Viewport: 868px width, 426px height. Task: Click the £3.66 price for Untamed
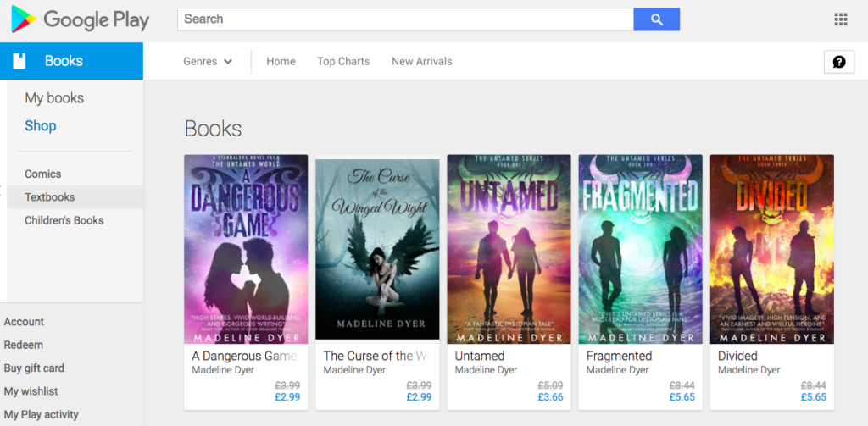[x=550, y=397]
